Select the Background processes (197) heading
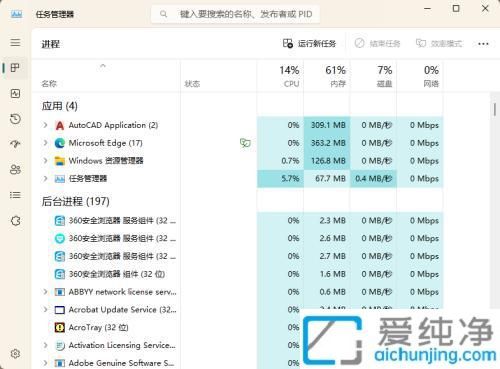 tap(76, 201)
